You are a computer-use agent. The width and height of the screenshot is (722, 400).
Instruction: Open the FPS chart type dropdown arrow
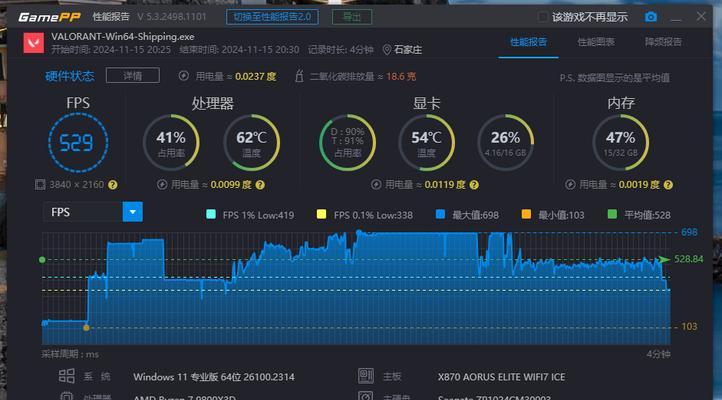click(x=133, y=212)
